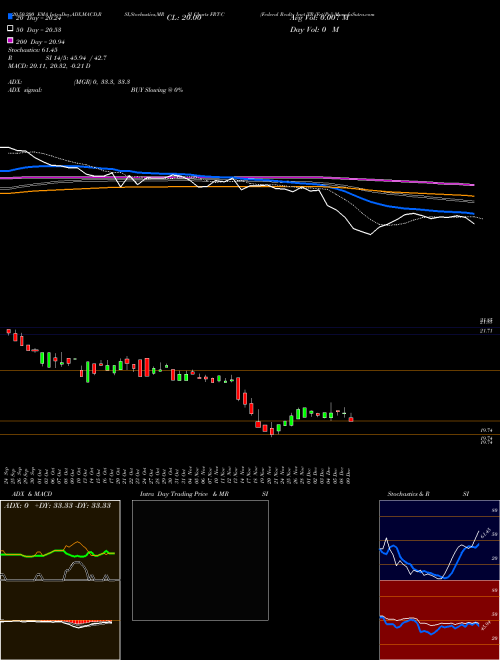The width and height of the screenshot is (500, 660).
Task: Click the 'MACD: 20.11, 20.32, -0.21 D' readout
Action: [49, 66]
